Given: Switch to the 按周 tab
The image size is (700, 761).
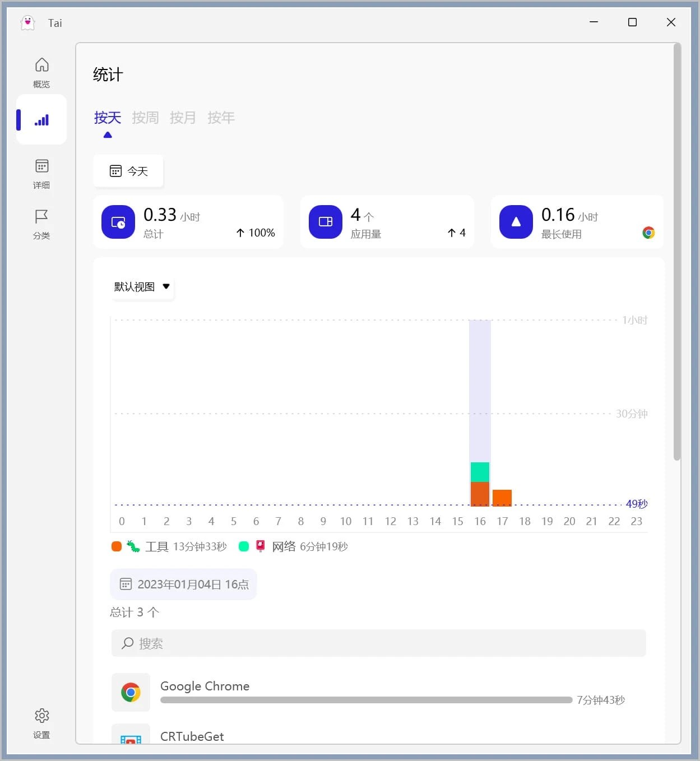Looking at the screenshot, I should pyautogui.click(x=145, y=118).
